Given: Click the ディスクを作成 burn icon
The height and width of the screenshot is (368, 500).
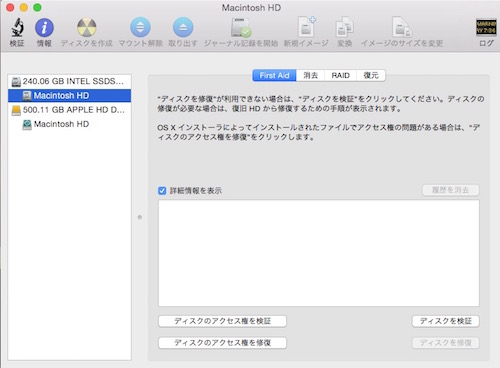Looking at the screenshot, I should (87, 27).
